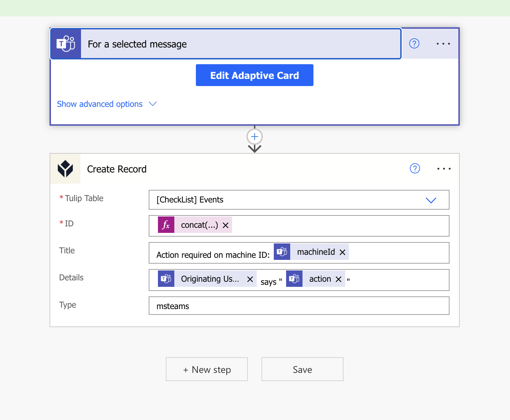Viewport: 510px width, 420px height.
Task: Remove the concat expression from ID field
Action: tap(225, 225)
